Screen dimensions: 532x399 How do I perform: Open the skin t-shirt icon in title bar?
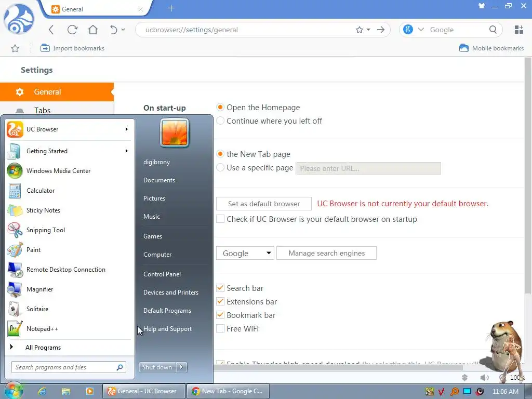tap(482, 6)
